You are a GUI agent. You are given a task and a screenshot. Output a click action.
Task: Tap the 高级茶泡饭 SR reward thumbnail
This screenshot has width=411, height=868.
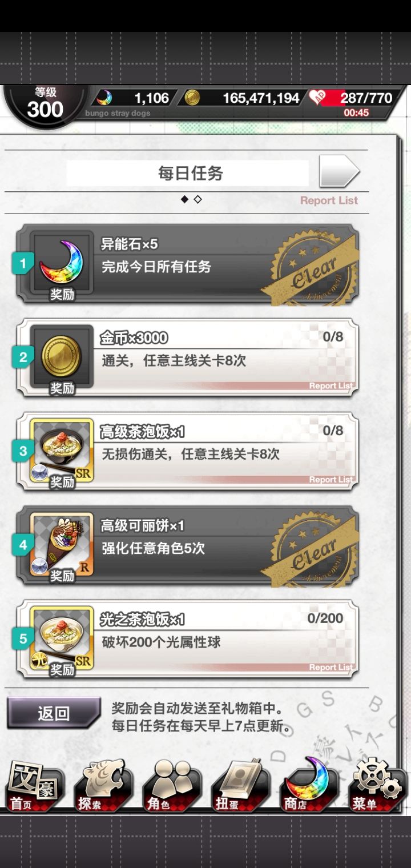click(x=62, y=453)
